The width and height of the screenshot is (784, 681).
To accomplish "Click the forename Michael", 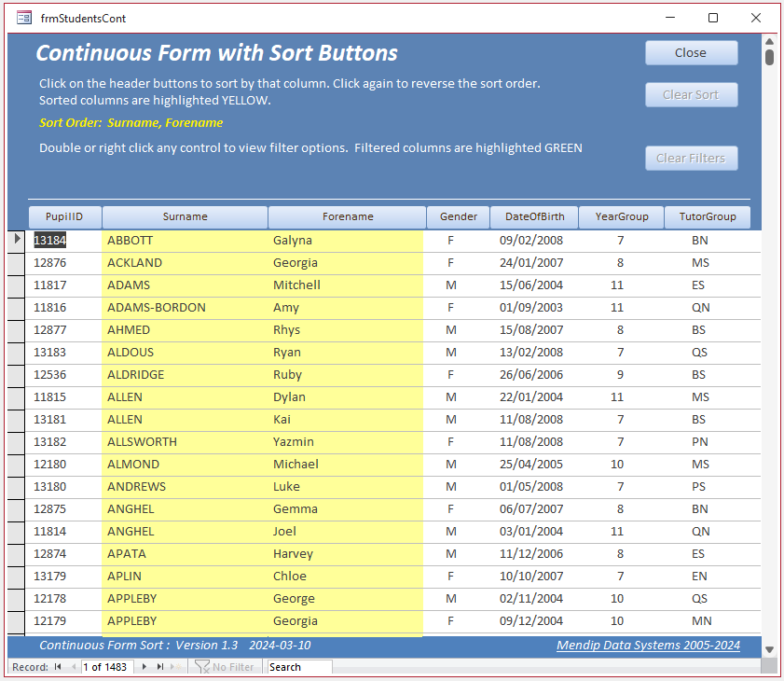I will pos(296,464).
